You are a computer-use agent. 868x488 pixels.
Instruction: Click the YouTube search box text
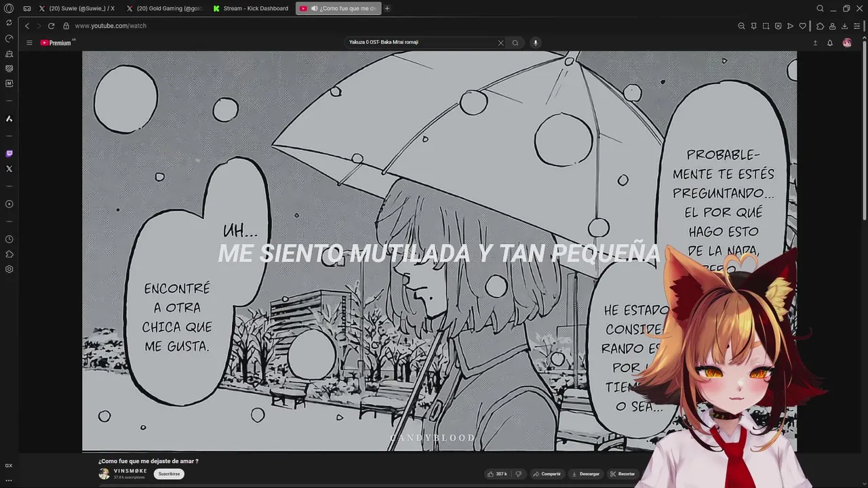pyautogui.click(x=384, y=42)
